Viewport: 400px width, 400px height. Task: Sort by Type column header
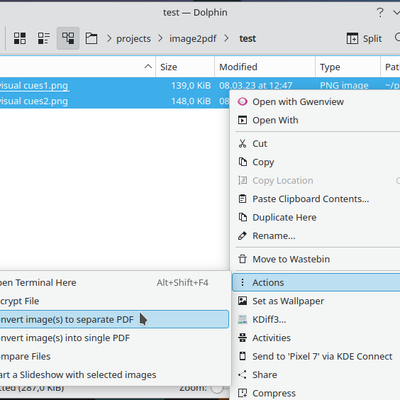point(348,67)
